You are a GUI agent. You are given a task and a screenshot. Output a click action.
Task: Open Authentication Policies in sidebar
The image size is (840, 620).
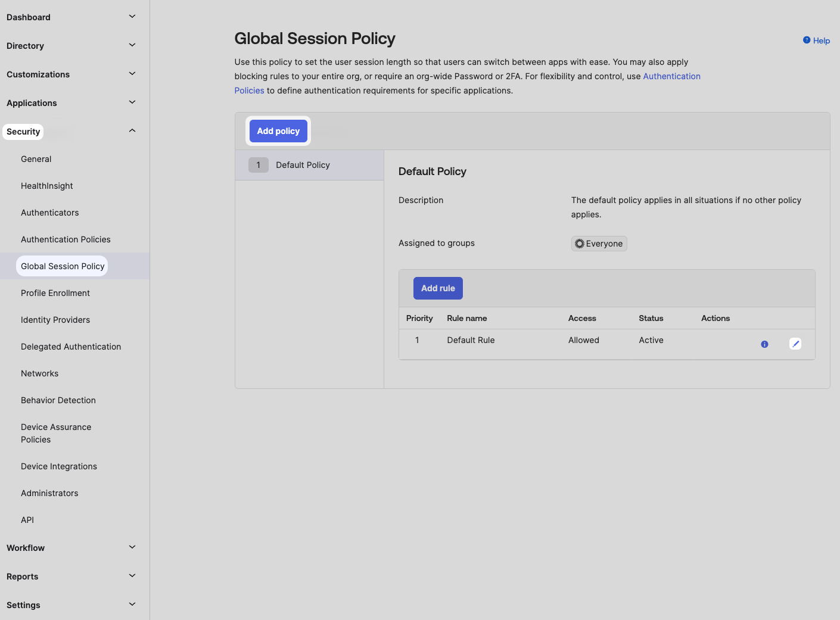[x=66, y=239]
